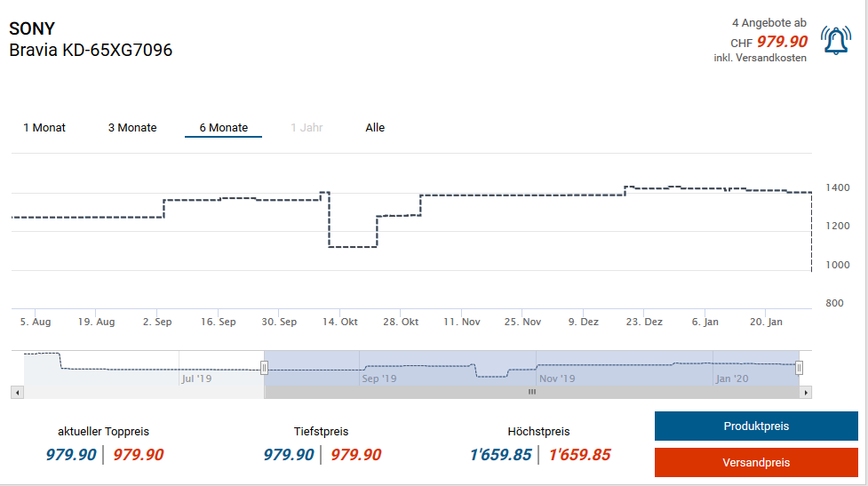Click the SONY brand name
This screenshot has height=486, width=868.
pyautogui.click(x=32, y=28)
